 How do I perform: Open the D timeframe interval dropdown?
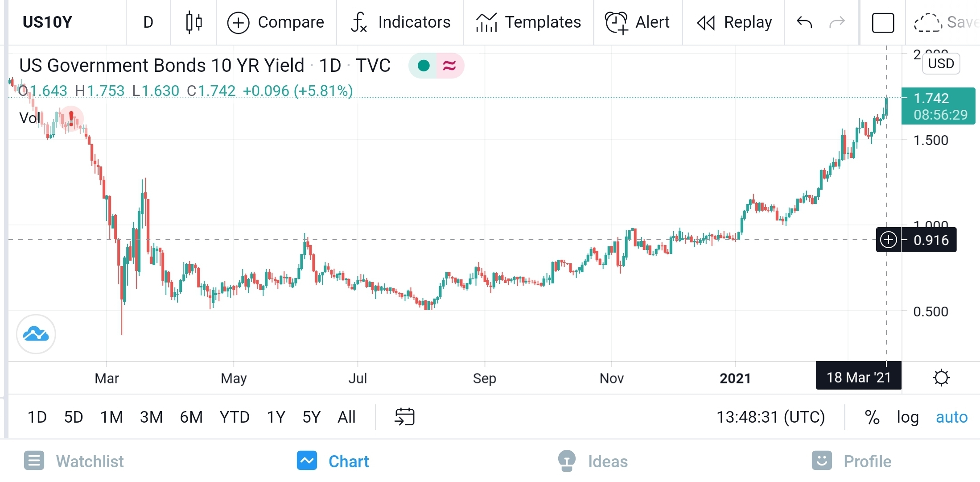(x=148, y=22)
